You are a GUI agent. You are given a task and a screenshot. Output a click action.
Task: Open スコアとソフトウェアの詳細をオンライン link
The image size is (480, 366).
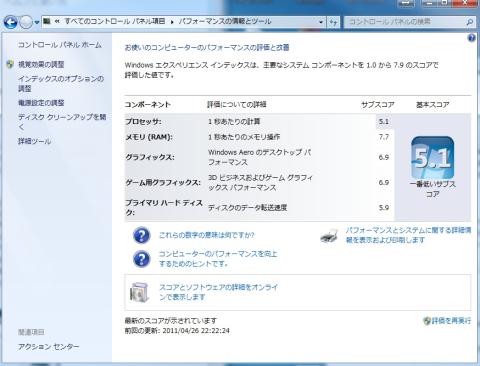pyautogui.click(x=218, y=292)
